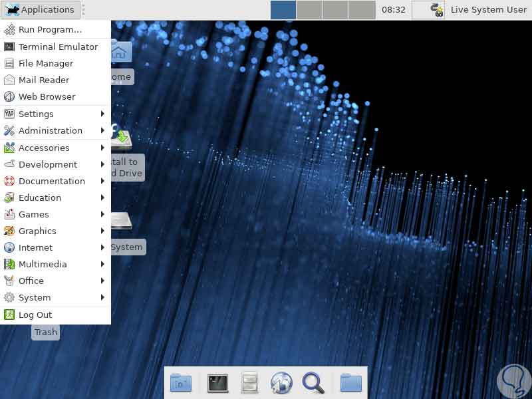This screenshot has height=399, width=532.
Task: Click the Terminal Emulator menu icon
Action: [x=9, y=47]
